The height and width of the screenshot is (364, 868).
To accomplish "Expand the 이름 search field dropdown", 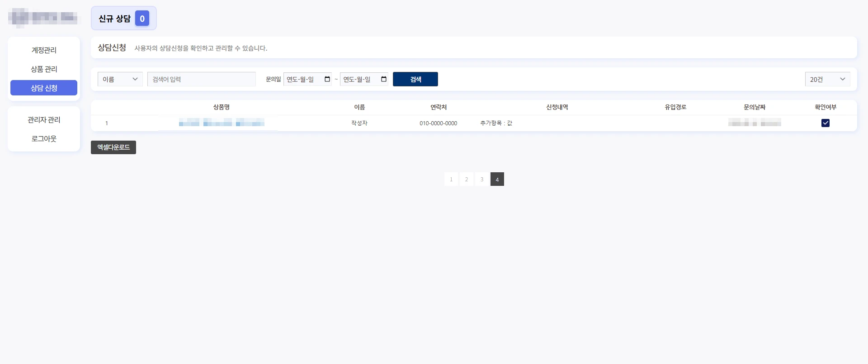I will click(x=120, y=79).
